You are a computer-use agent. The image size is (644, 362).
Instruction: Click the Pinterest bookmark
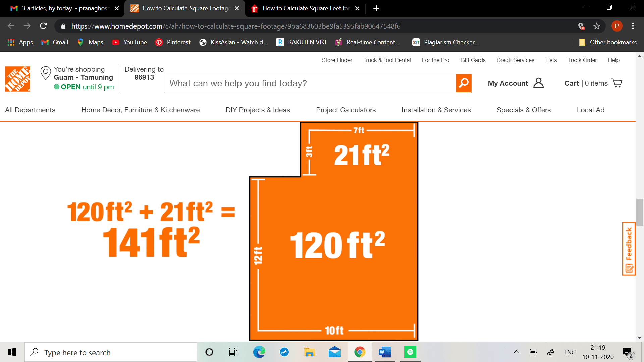click(172, 42)
